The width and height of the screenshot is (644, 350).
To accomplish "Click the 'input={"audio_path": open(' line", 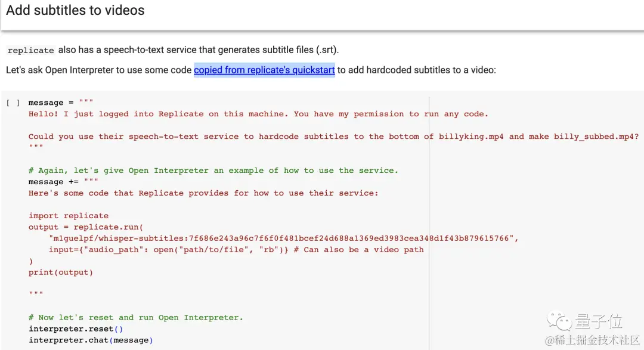I will click(x=236, y=249).
